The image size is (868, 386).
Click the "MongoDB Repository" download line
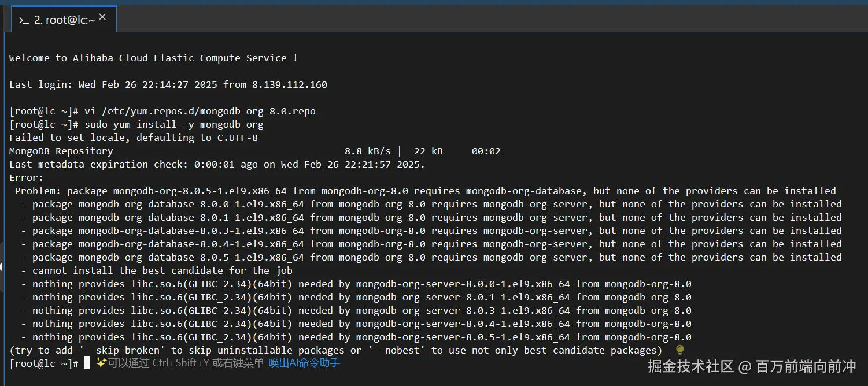point(61,151)
